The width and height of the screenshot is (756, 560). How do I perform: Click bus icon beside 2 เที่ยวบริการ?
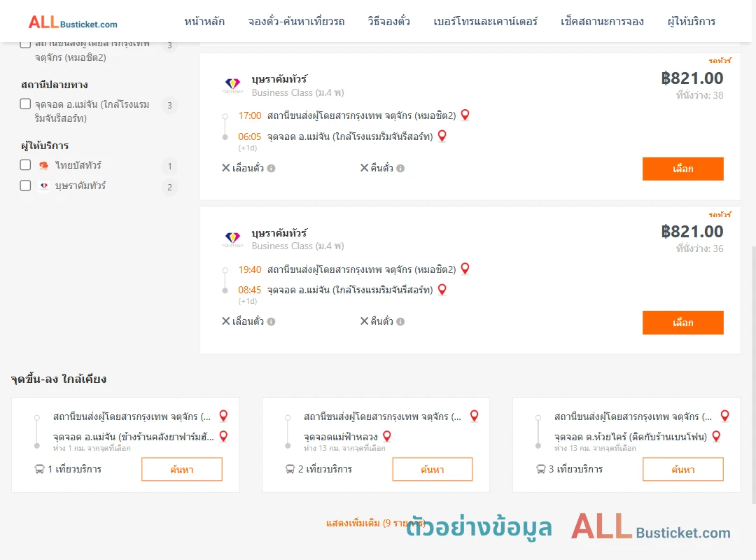point(290,469)
